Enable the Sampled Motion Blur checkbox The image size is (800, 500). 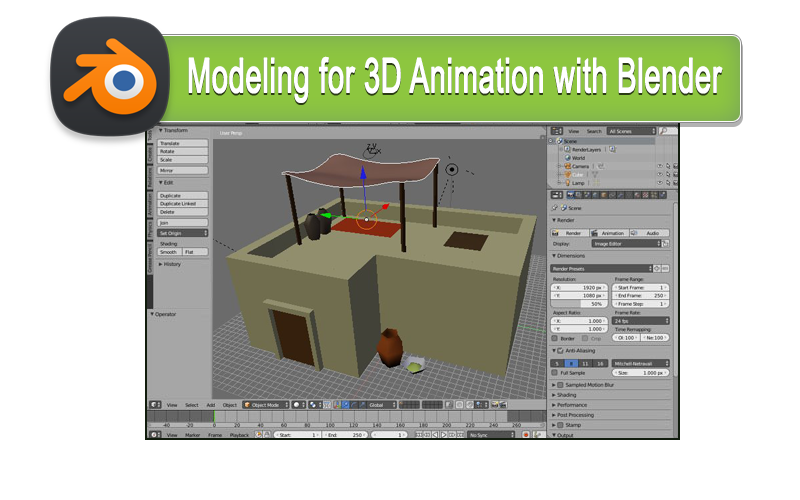tap(561, 385)
